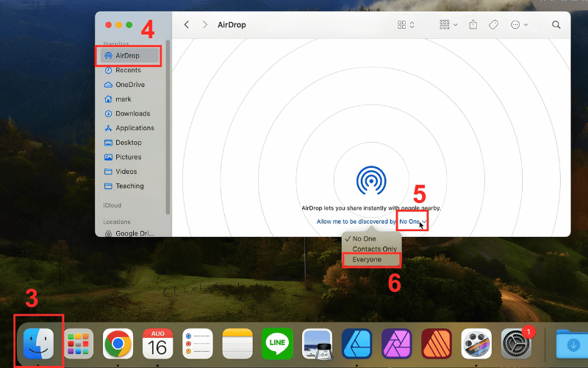The height and width of the screenshot is (368, 588).
Task: Select Recents in the Finder sidebar
Action: point(130,70)
